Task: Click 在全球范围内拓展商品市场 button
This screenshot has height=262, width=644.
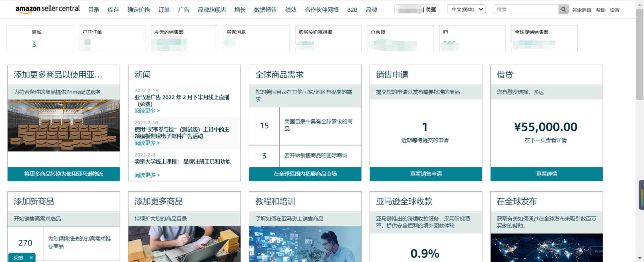Action: tap(305, 174)
